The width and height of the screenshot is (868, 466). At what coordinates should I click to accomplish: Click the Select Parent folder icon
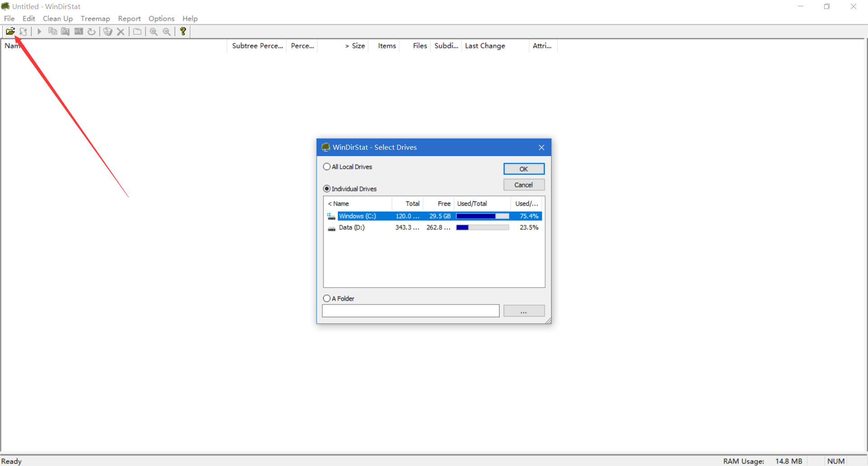[x=137, y=31]
